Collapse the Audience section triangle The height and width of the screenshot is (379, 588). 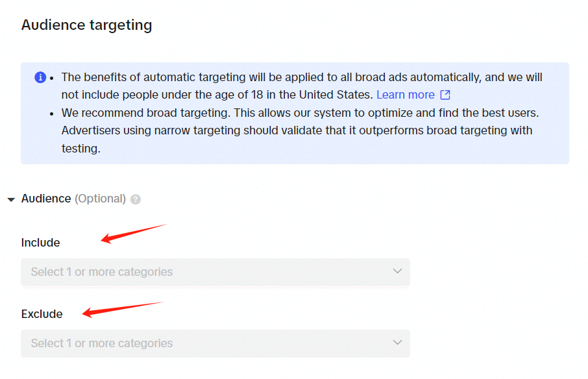coord(11,199)
